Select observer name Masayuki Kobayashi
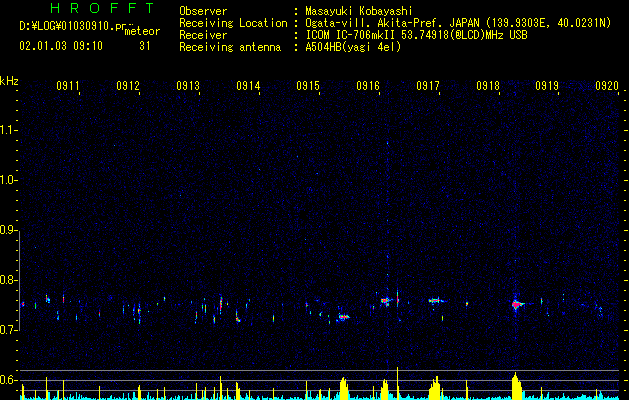629x400 pixels. (x=359, y=11)
